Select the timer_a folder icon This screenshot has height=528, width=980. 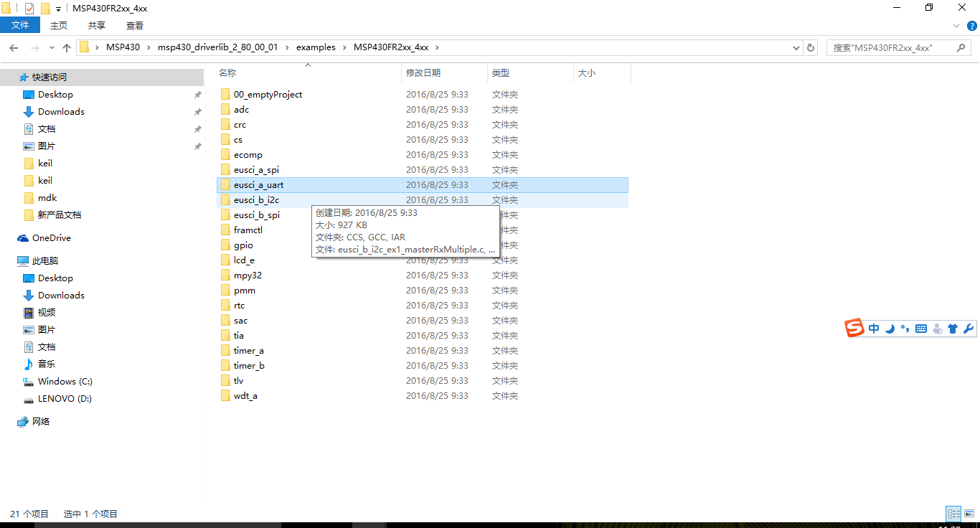(x=225, y=351)
